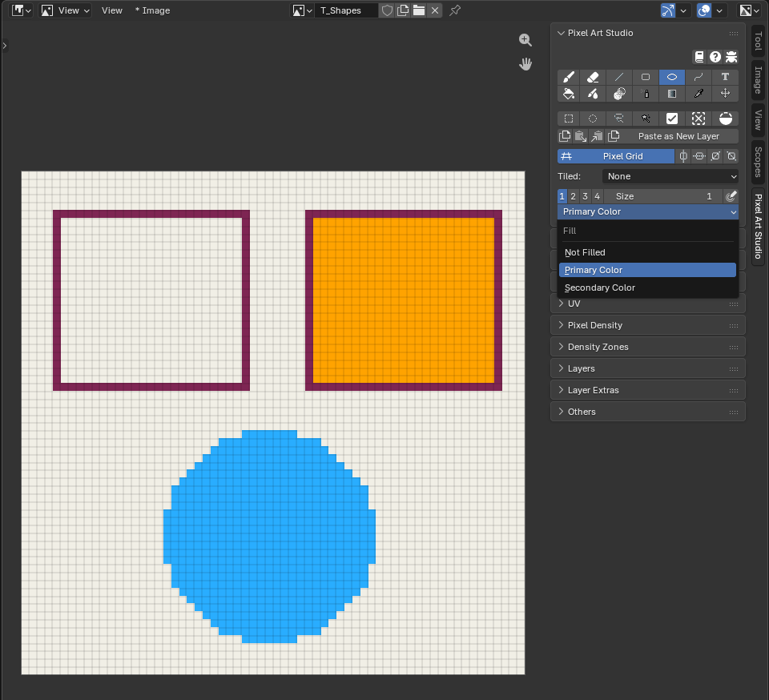
Task: Select the curve drawing tool
Action: (x=699, y=77)
